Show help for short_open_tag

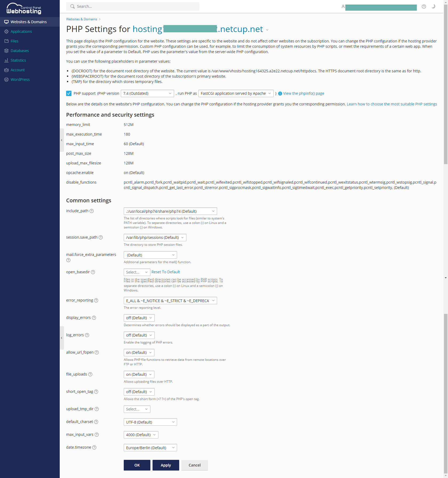pos(96,392)
